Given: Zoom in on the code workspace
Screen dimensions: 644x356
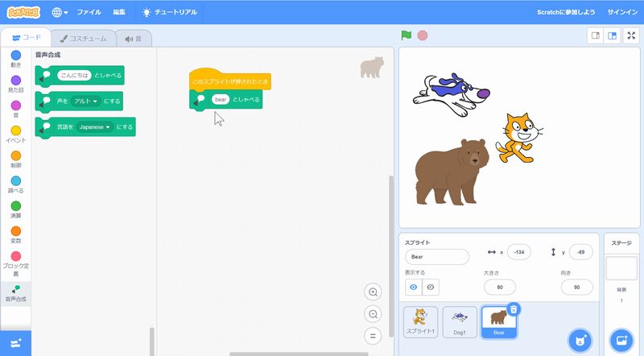Looking at the screenshot, I should [372, 292].
